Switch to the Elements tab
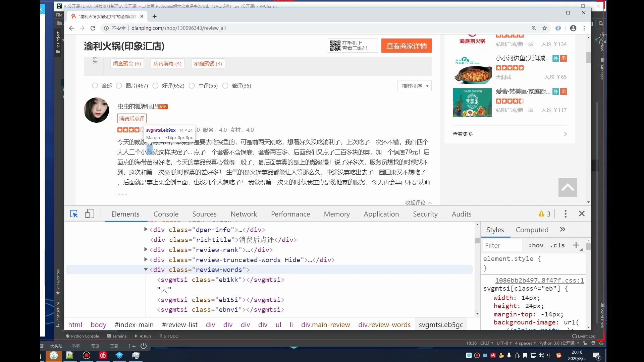 [x=125, y=214]
